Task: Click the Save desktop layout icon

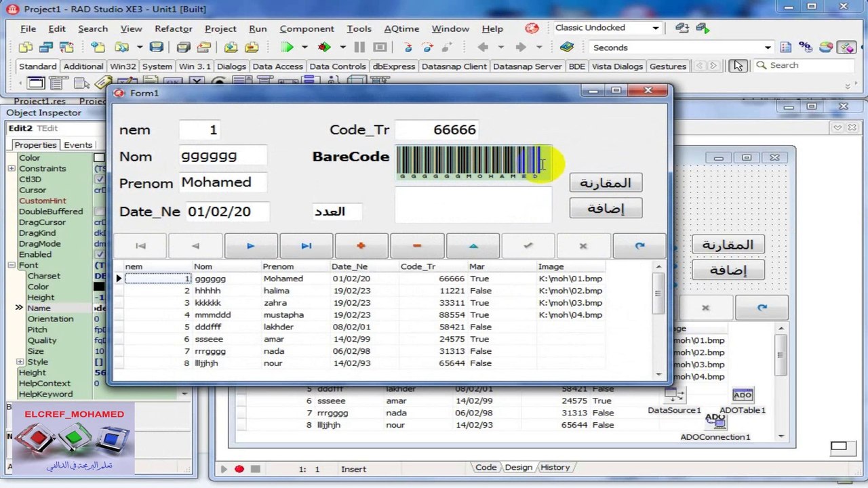Action: coord(682,28)
